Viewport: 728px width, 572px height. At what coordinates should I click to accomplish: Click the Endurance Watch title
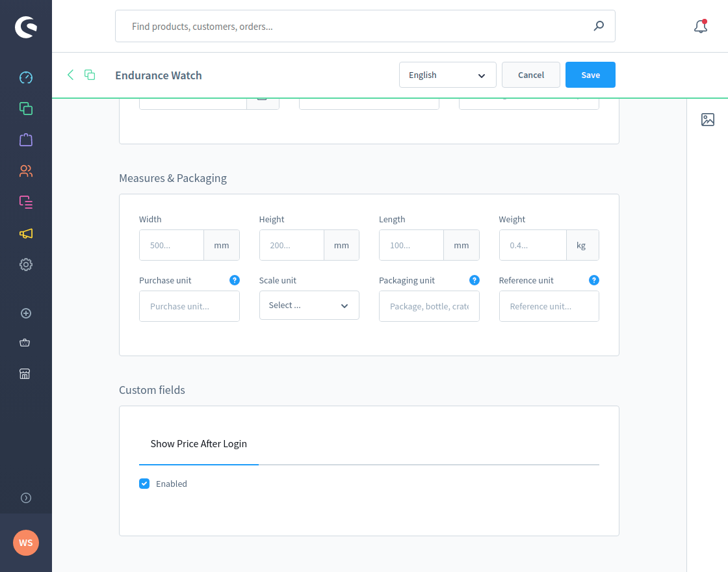coord(159,75)
